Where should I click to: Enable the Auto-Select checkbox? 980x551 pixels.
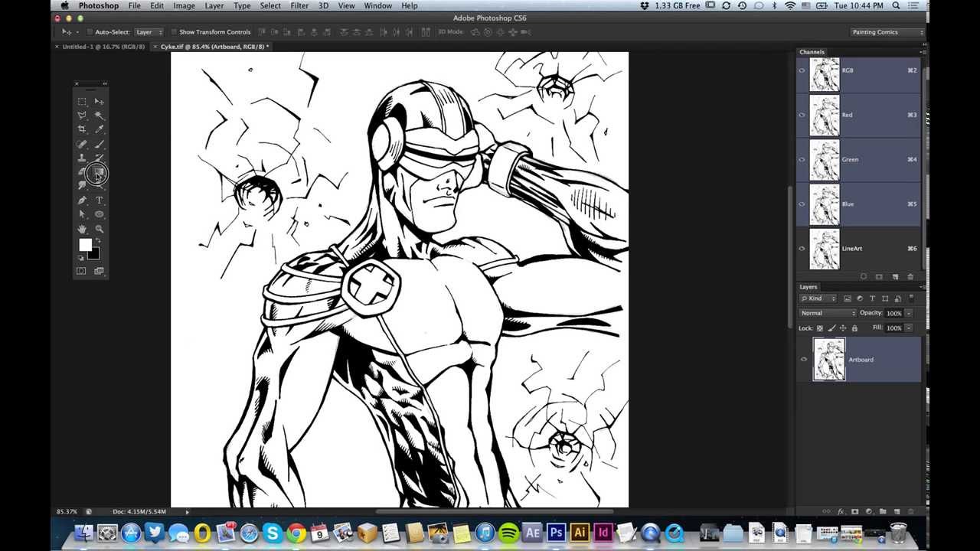(90, 32)
